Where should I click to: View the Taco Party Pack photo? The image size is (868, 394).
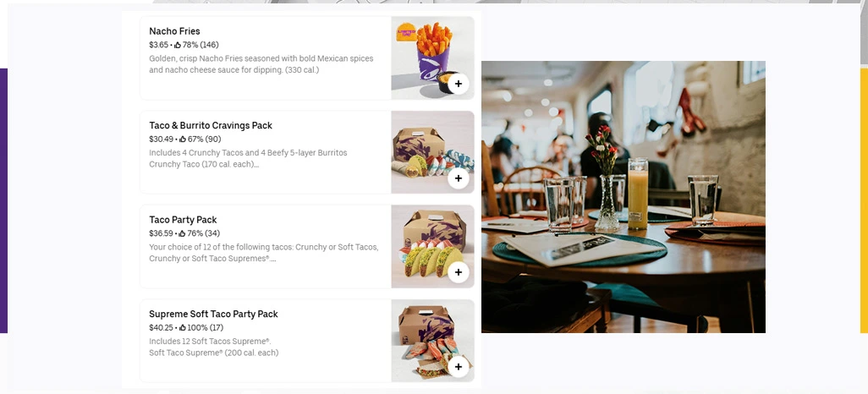(x=432, y=246)
